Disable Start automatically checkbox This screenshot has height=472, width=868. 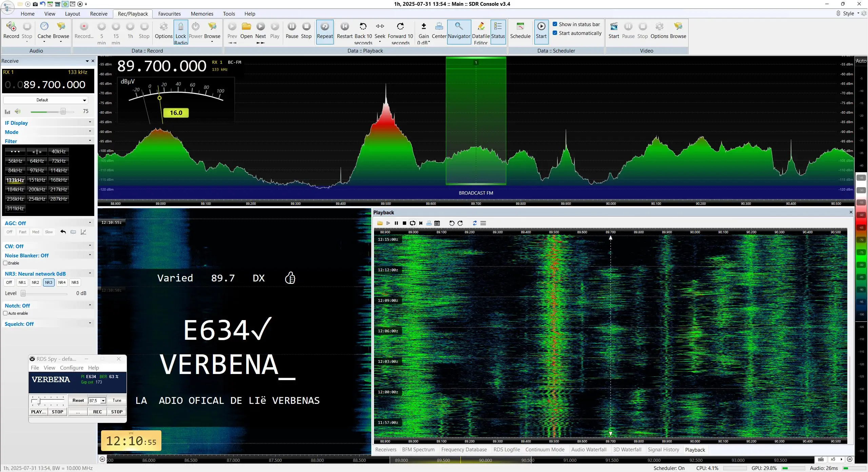(x=555, y=33)
